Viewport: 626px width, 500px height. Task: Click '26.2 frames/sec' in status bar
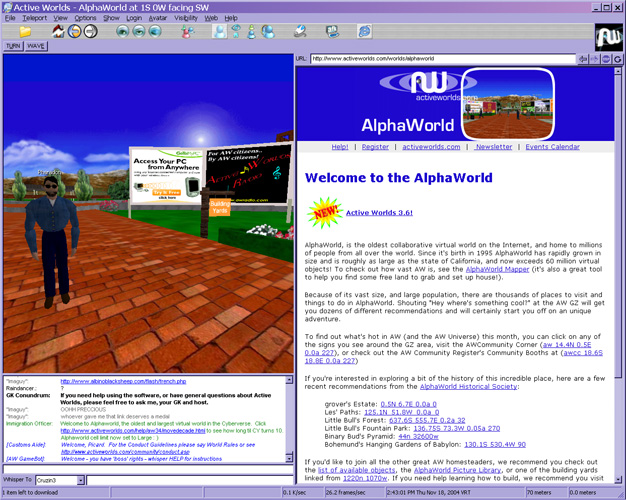point(345,493)
